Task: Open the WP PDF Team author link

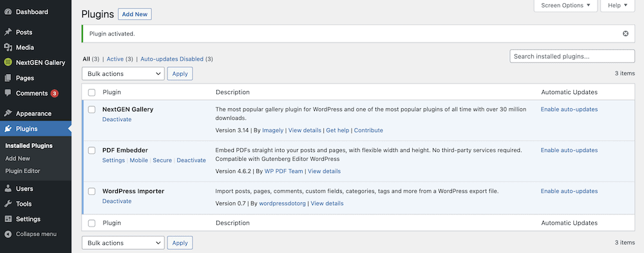Action: pyautogui.click(x=284, y=171)
